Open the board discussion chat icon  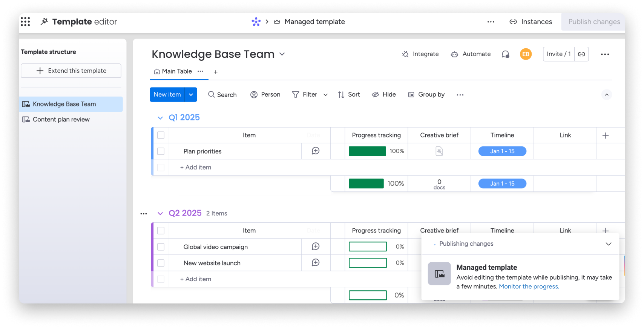505,54
